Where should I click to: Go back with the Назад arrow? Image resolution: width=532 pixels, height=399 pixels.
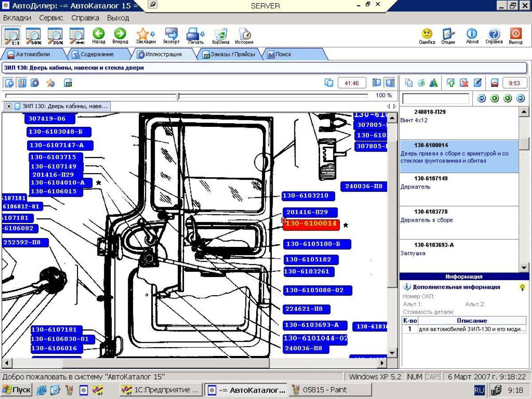pyautogui.click(x=98, y=36)
